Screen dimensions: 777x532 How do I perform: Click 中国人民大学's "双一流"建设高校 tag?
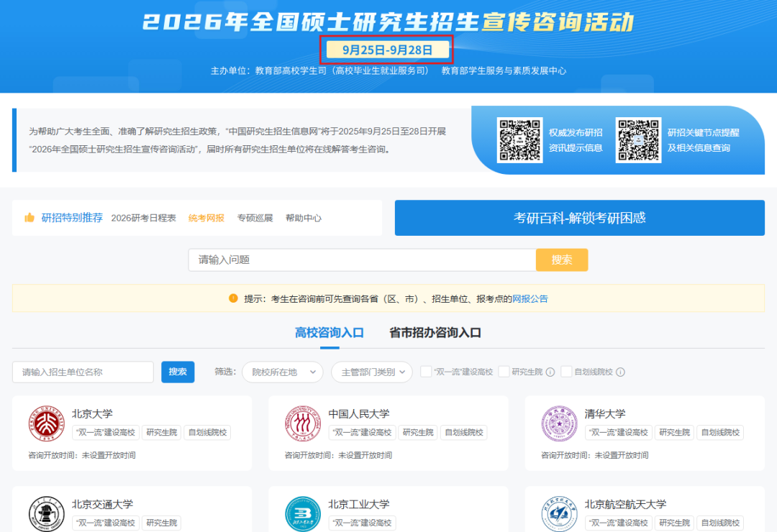[x=362, y=433]
